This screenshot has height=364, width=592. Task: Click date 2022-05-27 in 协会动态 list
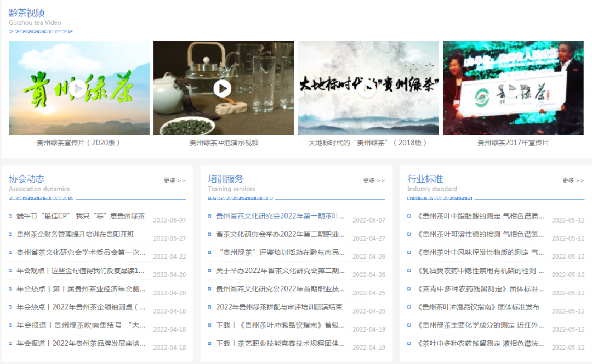(169, 238)
